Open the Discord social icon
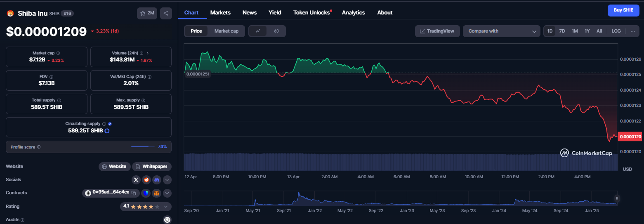This screenshot has width=644, height=224. (x=157, y=180)
